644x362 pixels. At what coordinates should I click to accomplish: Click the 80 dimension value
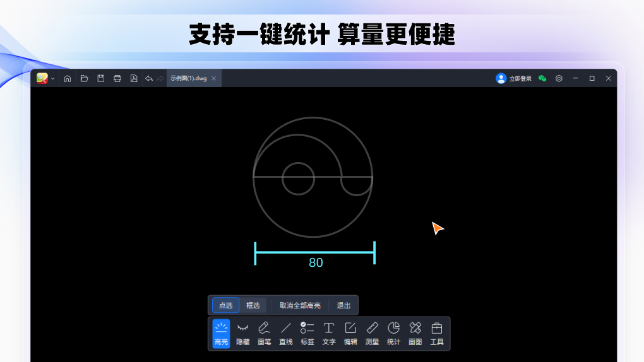316,263
